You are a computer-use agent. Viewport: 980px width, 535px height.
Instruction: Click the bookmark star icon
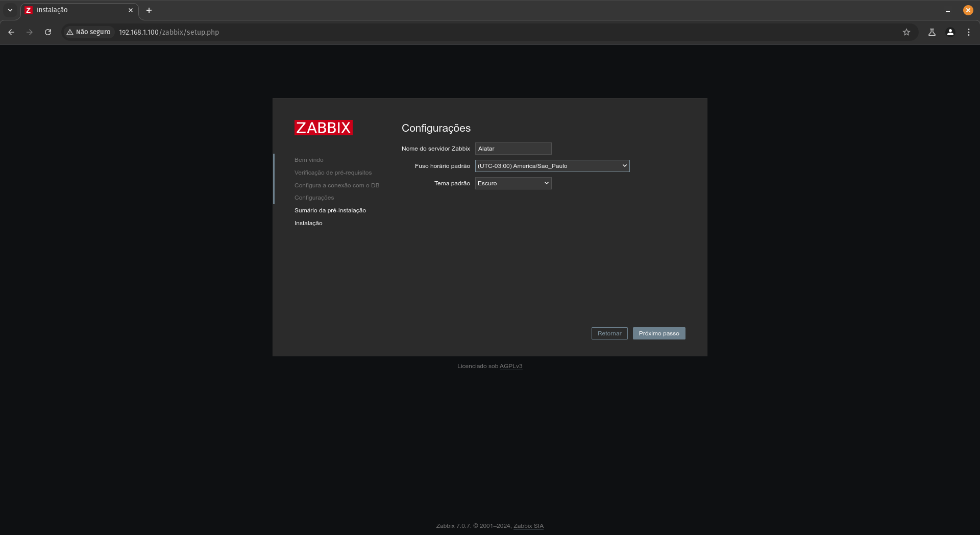tap(906, 32)
